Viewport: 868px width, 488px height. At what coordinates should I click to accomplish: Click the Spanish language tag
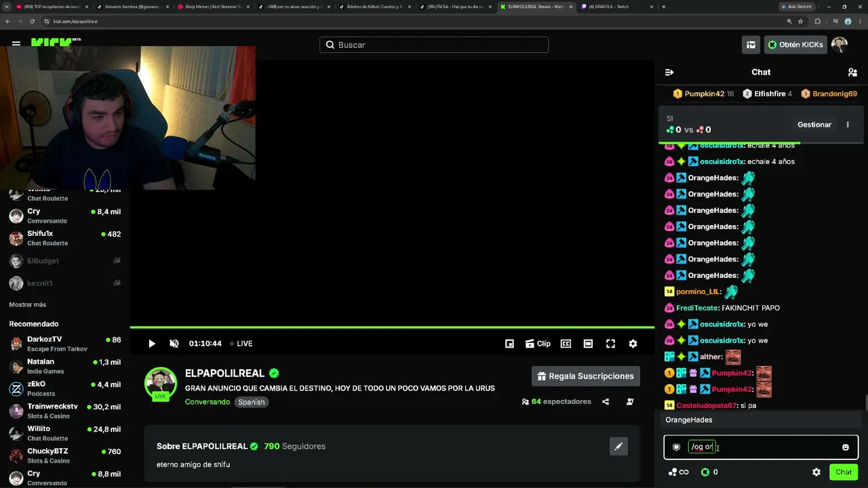point(252,402)
